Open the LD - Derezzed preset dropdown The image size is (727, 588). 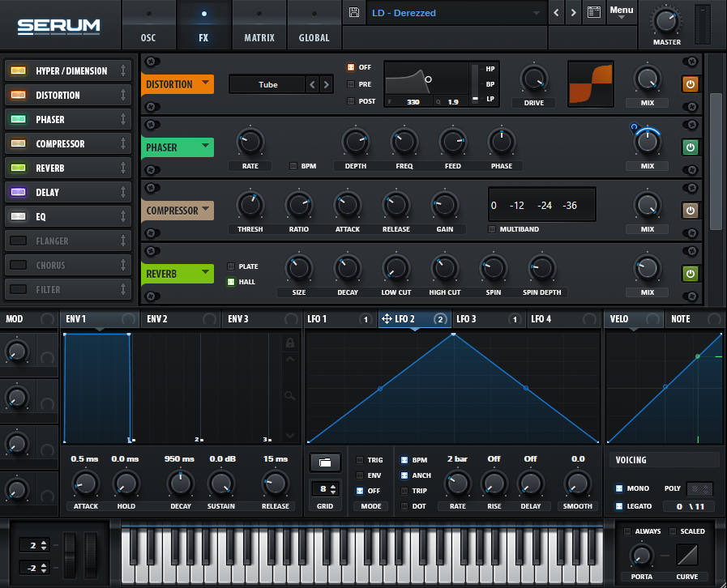click(x=456, y=13)
